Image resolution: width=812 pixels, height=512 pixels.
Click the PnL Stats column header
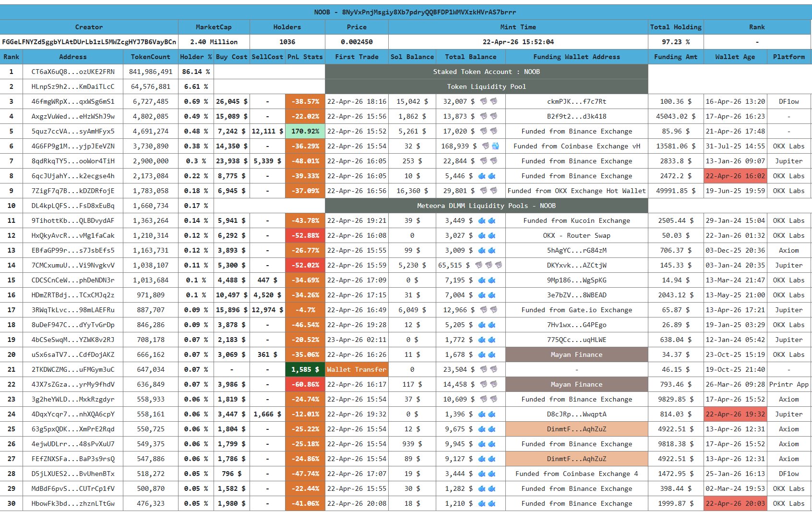[x=305, y=57]
